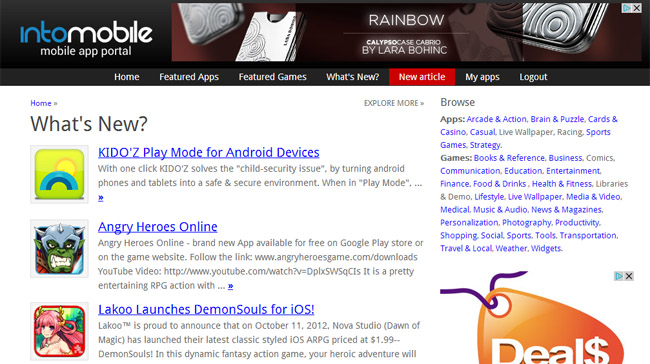Open KIDO'Z Play Mode for Android Devices article
This screenshot has height=364, width=650.
coord(209,153)
